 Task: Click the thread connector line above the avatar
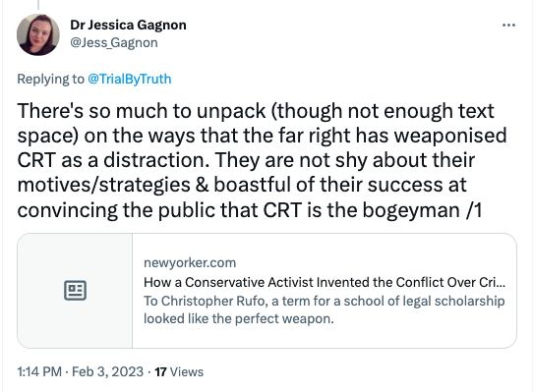click(38, 4)
